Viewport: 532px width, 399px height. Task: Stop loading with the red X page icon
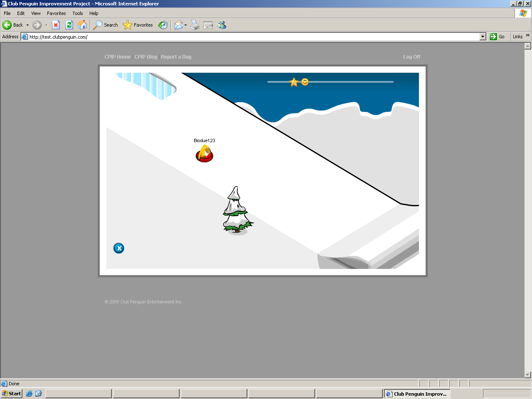56,25
